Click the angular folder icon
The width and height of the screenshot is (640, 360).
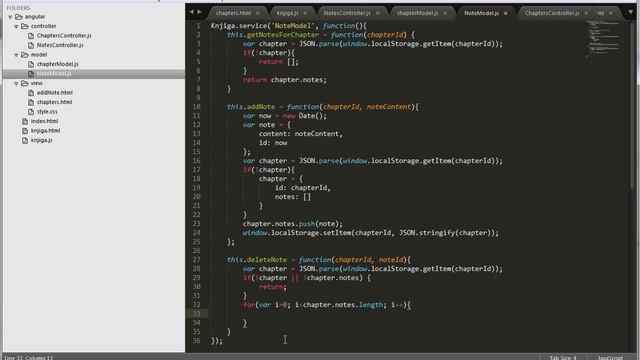[19, 17]
